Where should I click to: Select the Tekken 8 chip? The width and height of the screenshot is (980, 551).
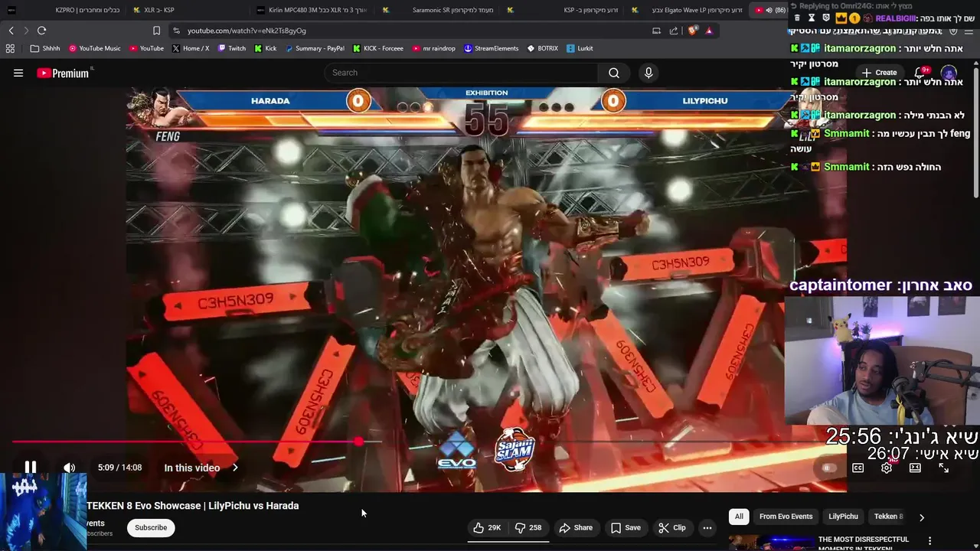889,517
